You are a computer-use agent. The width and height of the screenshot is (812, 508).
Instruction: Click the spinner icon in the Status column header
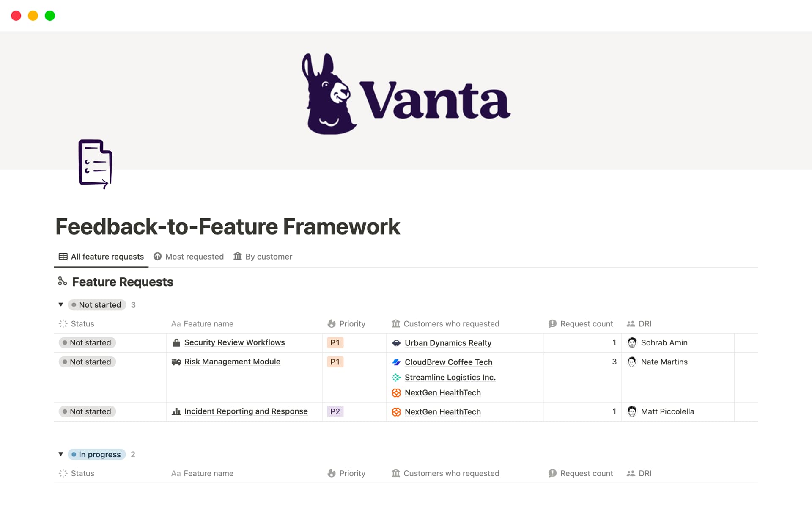tap(63, 323)
